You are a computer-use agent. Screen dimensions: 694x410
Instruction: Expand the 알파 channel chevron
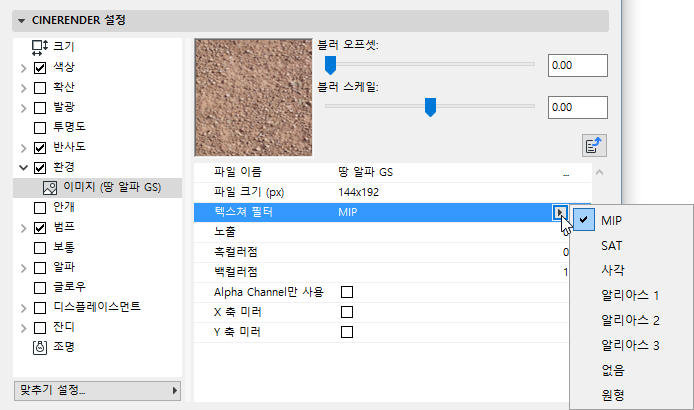coord(23,268)
